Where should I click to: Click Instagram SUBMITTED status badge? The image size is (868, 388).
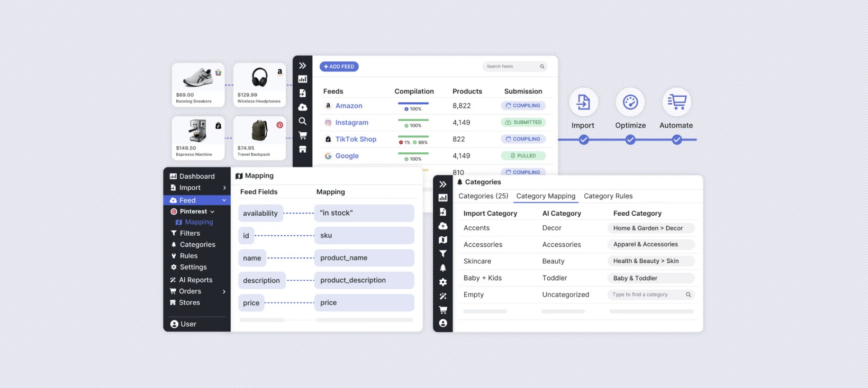pos(523,122)
